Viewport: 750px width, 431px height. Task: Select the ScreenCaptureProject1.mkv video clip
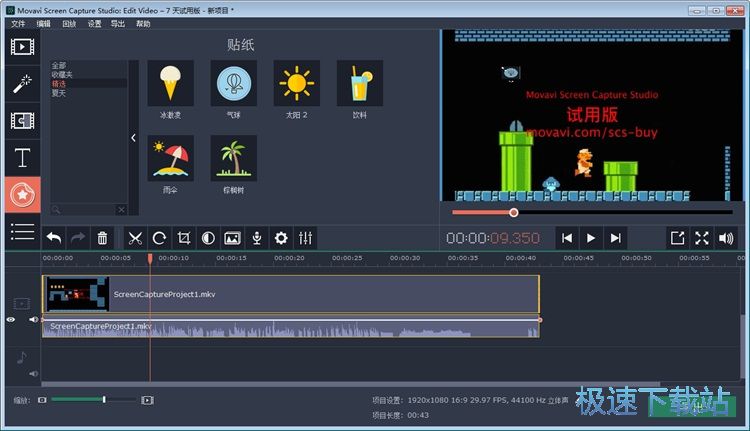(x=291, y=294)
